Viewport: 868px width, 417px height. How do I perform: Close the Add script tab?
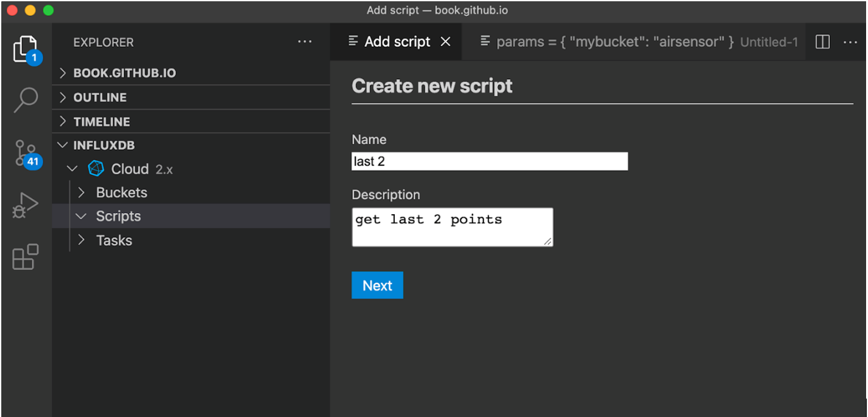coord(445,41)
